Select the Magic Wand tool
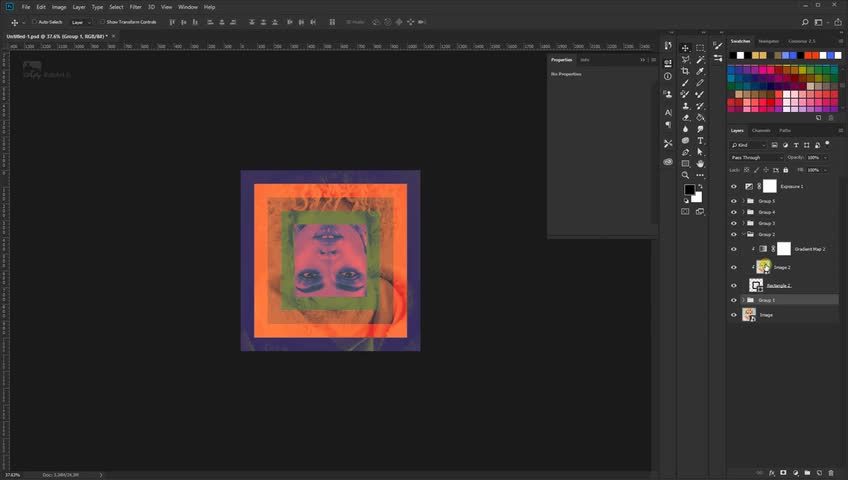The image size is (848, 480). click(x=700, y=59)
